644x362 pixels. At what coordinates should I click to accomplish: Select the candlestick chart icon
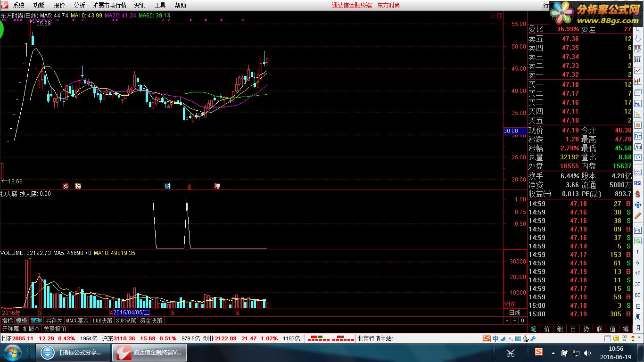click(637, 81)
